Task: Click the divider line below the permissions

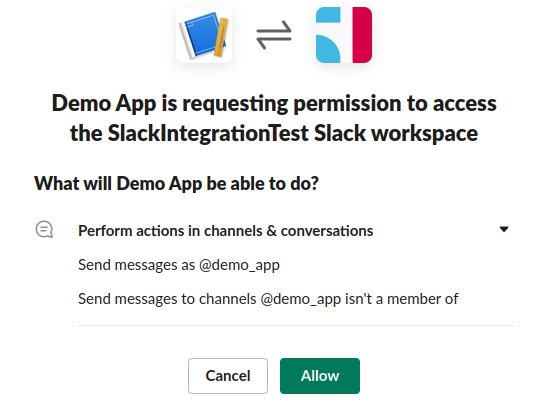Action: 296,325
